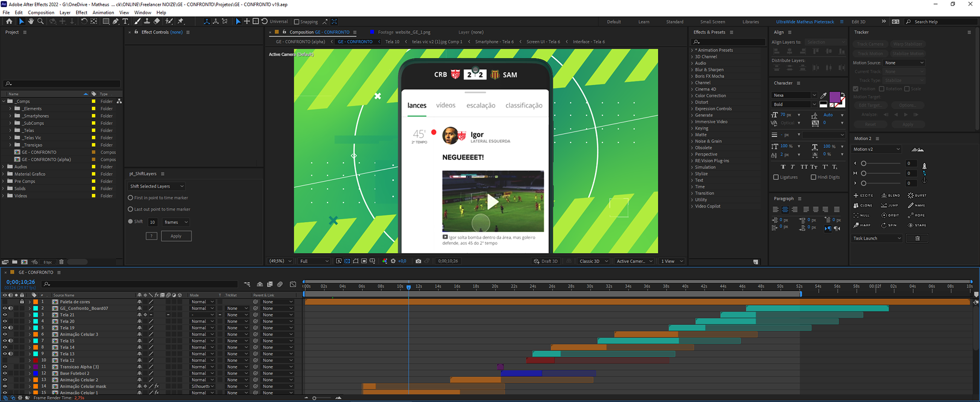The image size is (980, 402).
Task: Click the Motion 2 EXCITE tool
Action: pyautogui.click(x=863, y=195)
